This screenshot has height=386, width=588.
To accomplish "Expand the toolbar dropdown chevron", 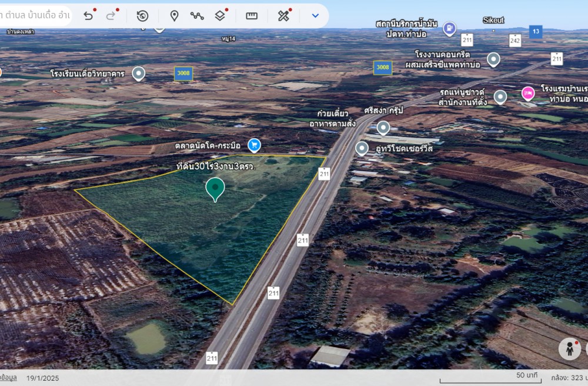I will pyautogui.click(x=315, y=16).
